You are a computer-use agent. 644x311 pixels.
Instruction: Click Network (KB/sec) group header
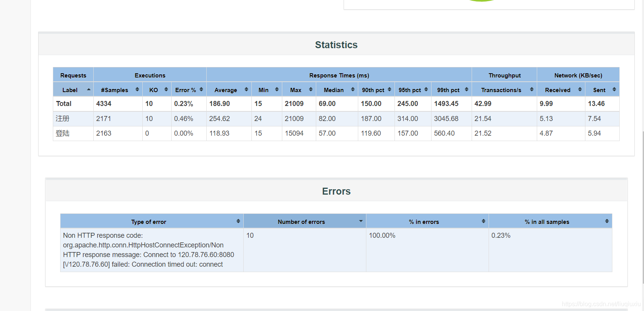click(578, 75)
